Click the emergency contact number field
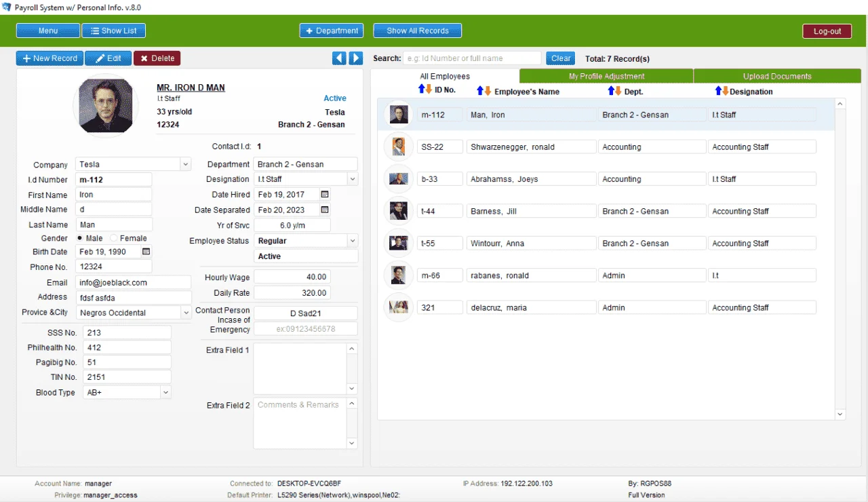This screenshot has height=502, width=868. pos(305,329)
